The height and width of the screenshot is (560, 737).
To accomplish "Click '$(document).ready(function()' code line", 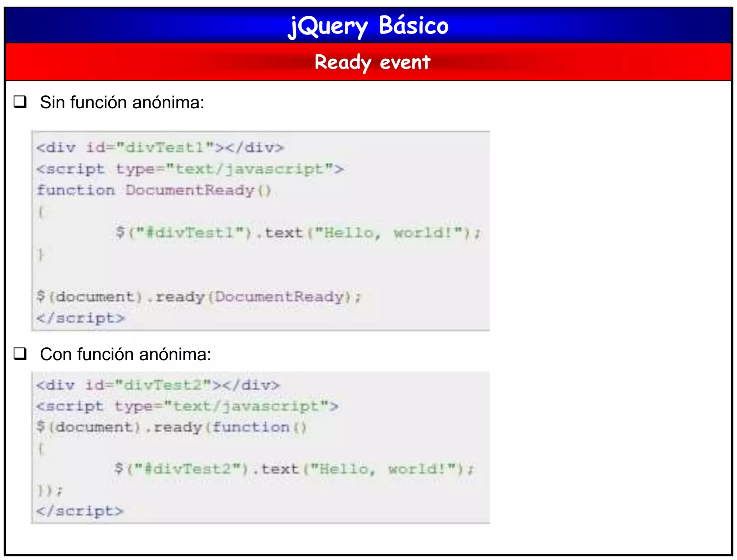I will [171, 427].
